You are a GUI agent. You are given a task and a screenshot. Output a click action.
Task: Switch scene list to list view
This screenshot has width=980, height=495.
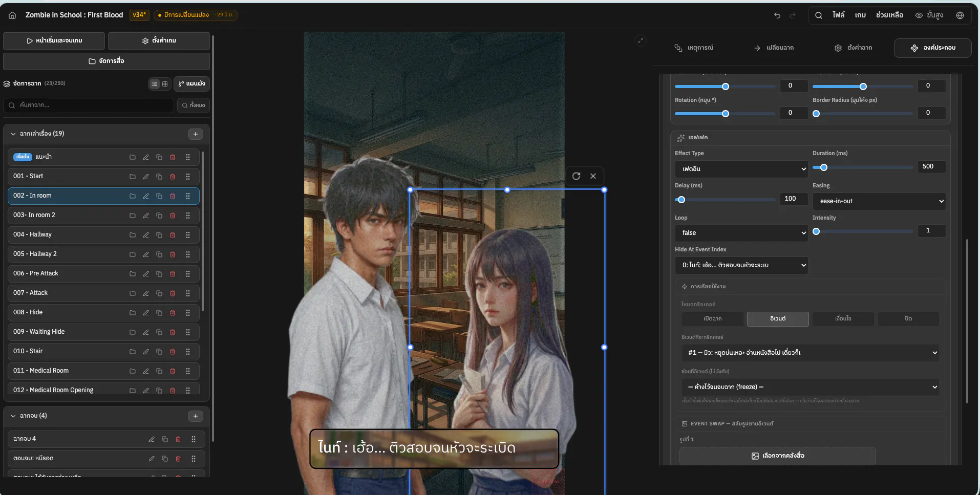pos(155,84)
